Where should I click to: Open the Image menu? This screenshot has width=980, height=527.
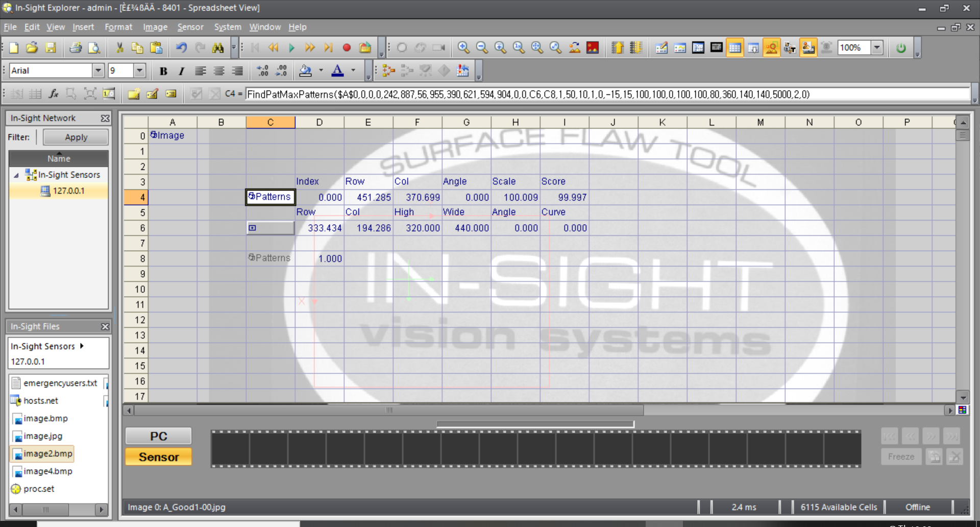pyautogui.click(x=155, y=27)
